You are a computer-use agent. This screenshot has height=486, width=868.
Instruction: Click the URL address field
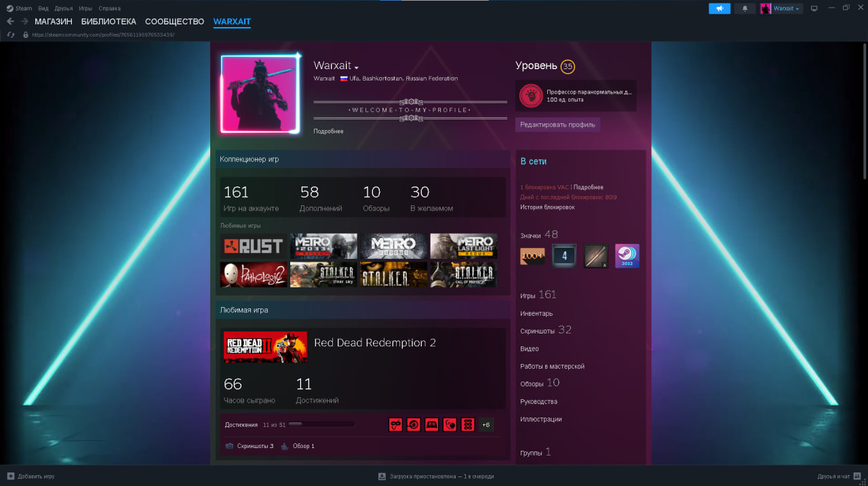(x=103, y=35)
